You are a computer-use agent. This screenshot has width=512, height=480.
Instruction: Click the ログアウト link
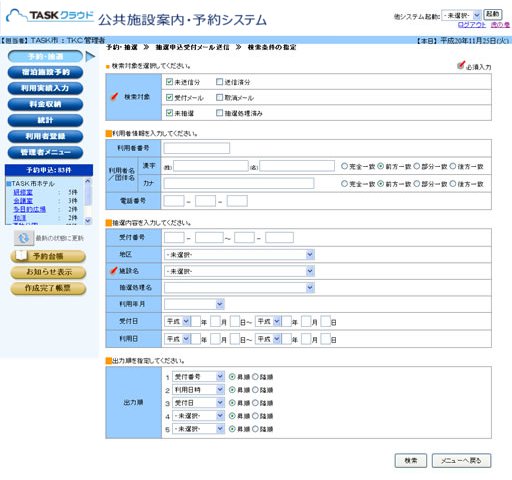point(472,25)
